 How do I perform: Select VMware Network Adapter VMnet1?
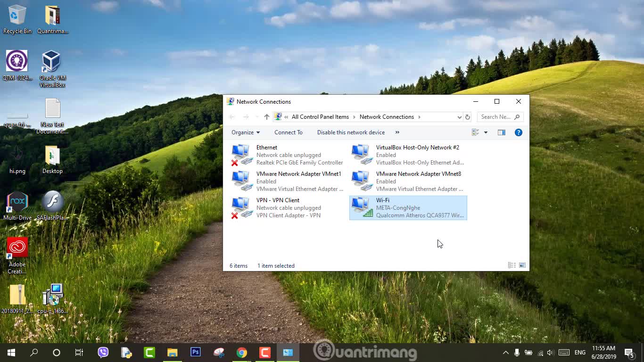point(288,181)
